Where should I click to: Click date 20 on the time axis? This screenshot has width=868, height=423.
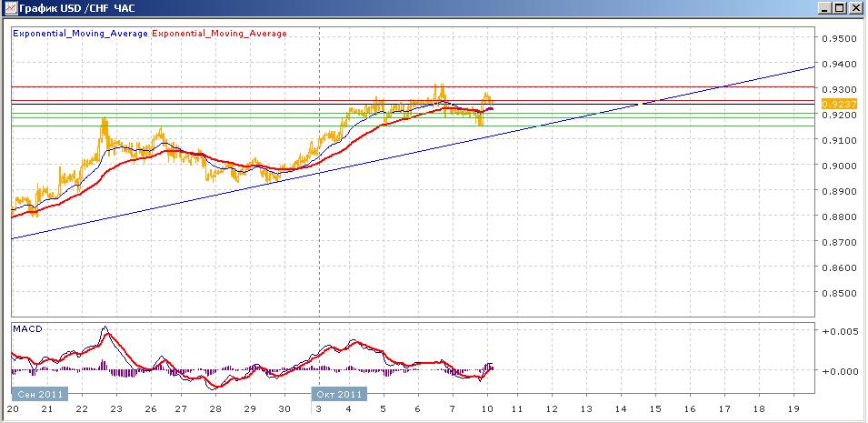click(12, 409)
